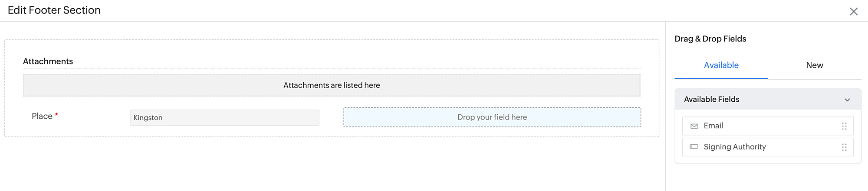
Task: Click the 'Drop your field here' zone
Action: [x=492, y=117]
